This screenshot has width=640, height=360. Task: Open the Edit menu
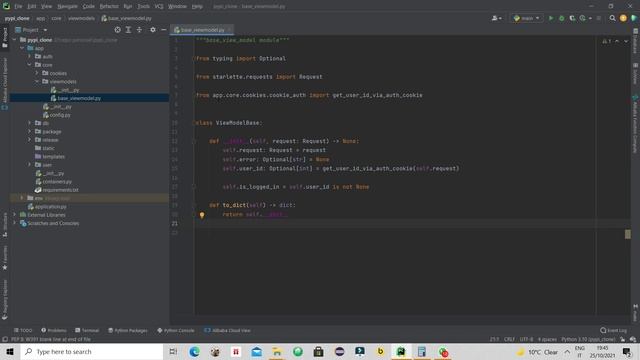click(x=31, y=6)
